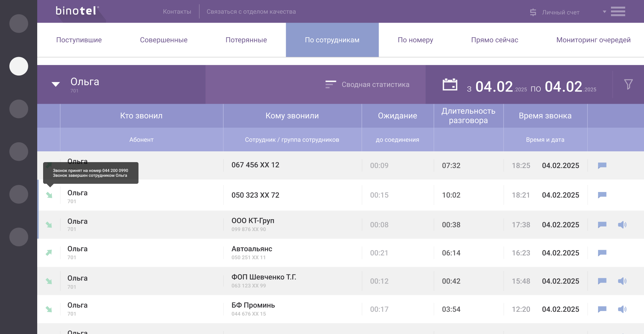Screen dimensions: 644x334
Task: Open the comment icon for the Автоальянс call
Action: [602, 253]
